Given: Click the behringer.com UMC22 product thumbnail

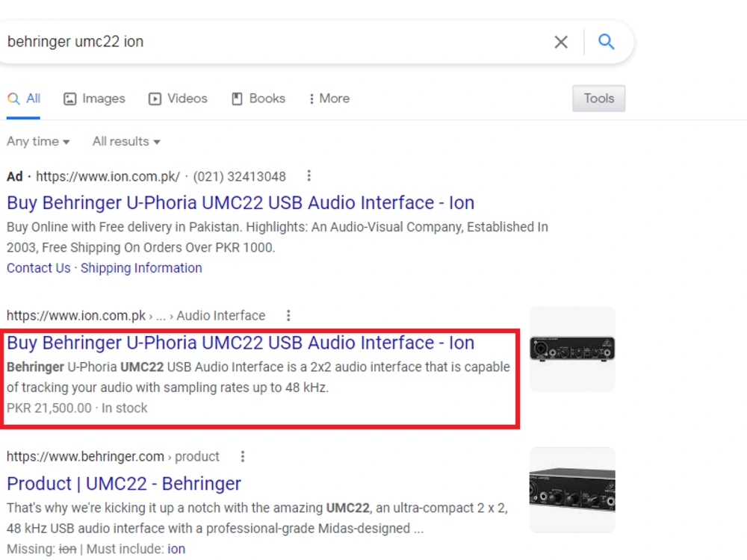Looking at the screenshot, I should [572, 490].
